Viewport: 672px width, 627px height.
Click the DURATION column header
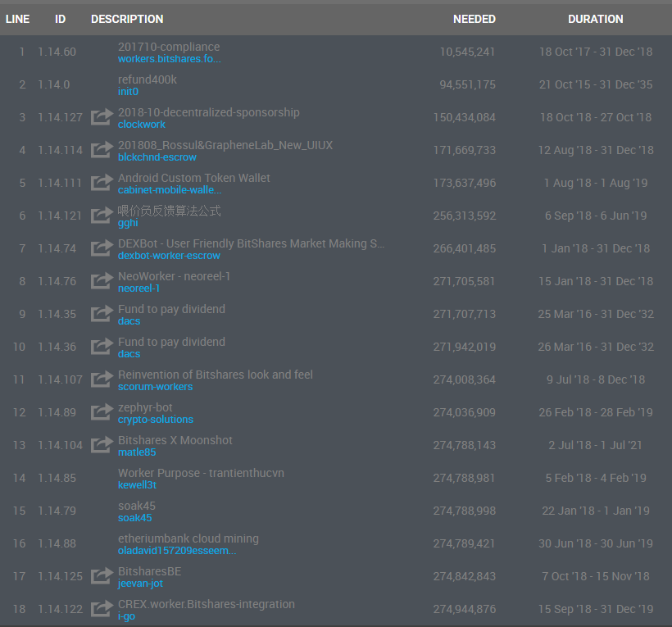click(x=596, y=19)
